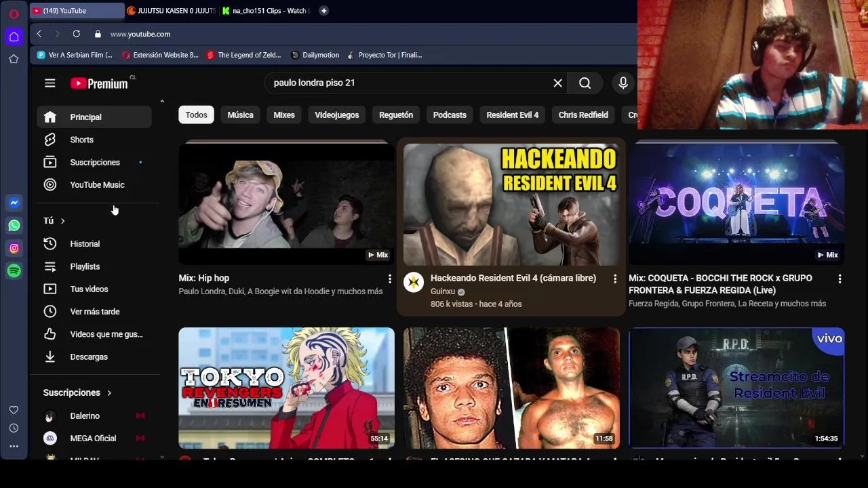The height and width of the screenshot is (488, 868).
Task: Open the Guinxu channel name link
Action: [x=442, y=291]
